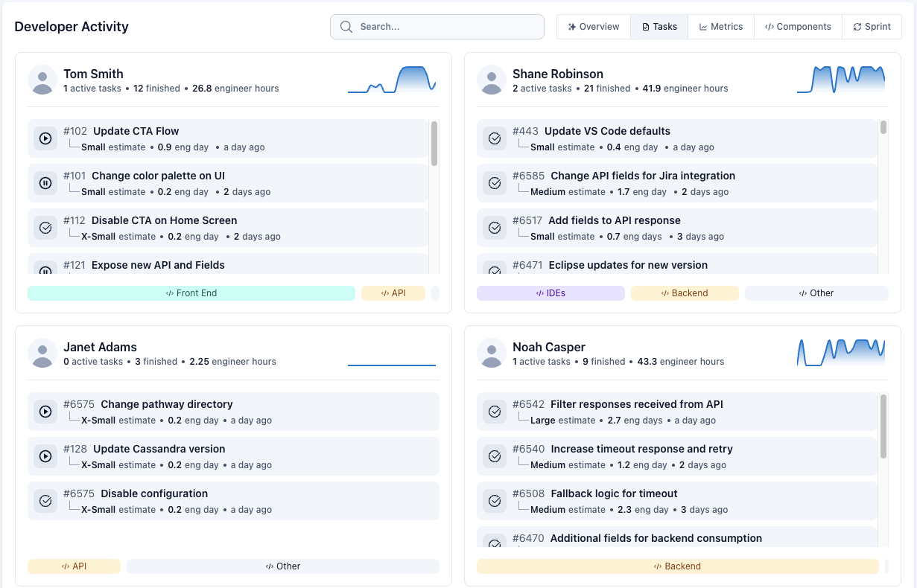Open the Metrics tab
The image size is (917, 588).
click(720, 26)
